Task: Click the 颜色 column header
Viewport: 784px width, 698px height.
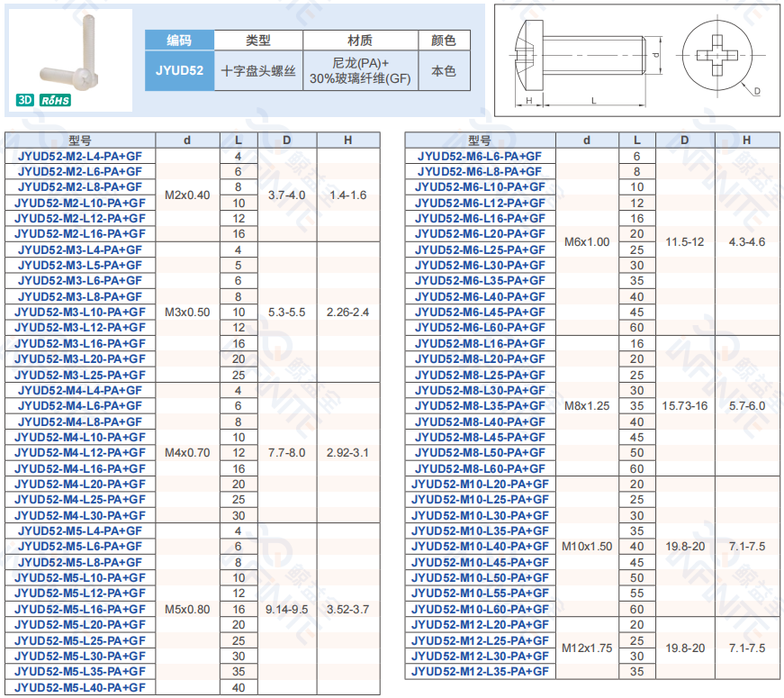Action: (444, 40)
